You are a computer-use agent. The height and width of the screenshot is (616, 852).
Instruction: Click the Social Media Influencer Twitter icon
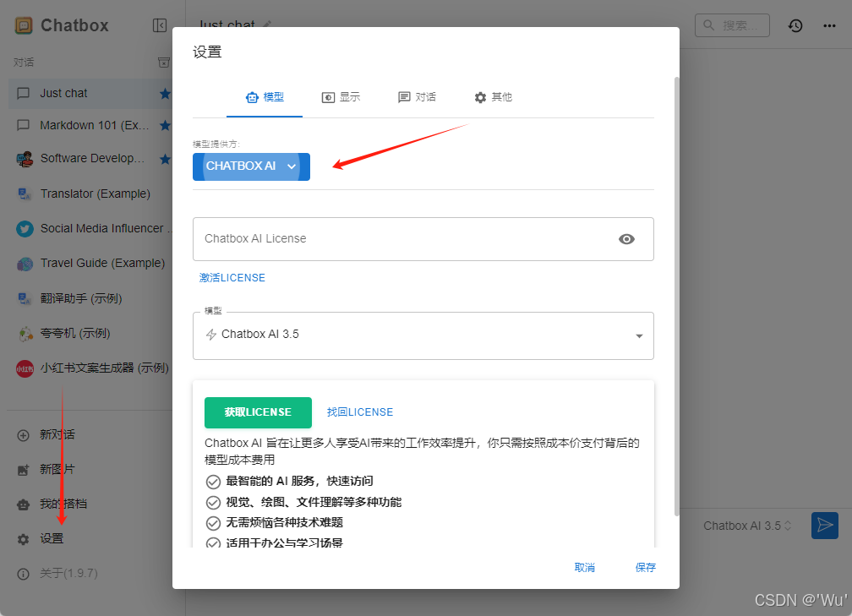25,229
